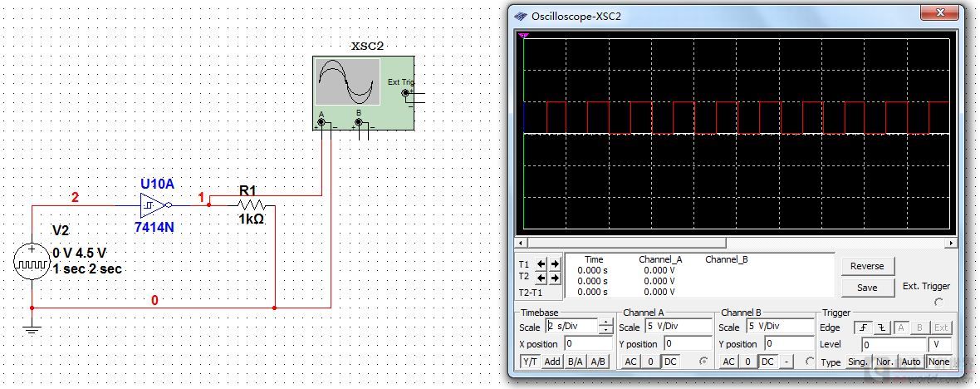Set Channel A coupling to AC
This screenshot has width=980, height=389.
tap(630, 362)
